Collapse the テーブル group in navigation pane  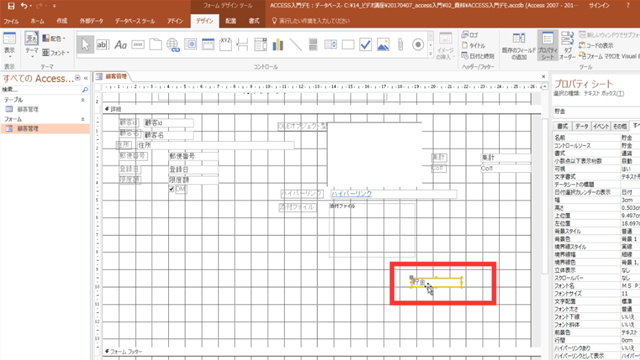pyautogui.click(x=83, y=100)
